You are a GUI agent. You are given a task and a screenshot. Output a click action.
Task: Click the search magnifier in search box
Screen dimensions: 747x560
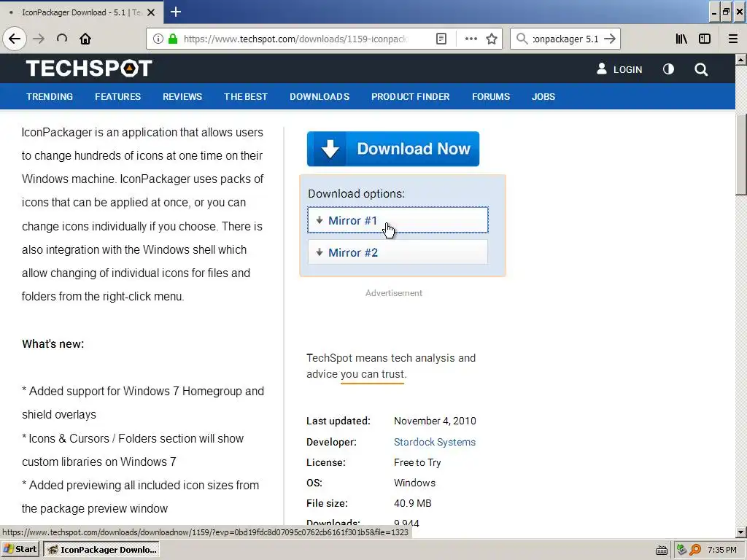point(522,39)
